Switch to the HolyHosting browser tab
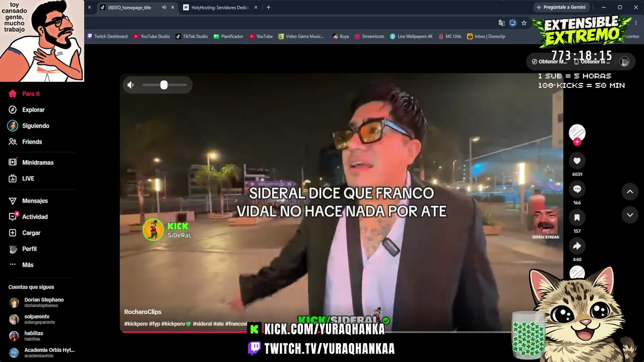This screenshot has height=362, width=644. point(220,8)
